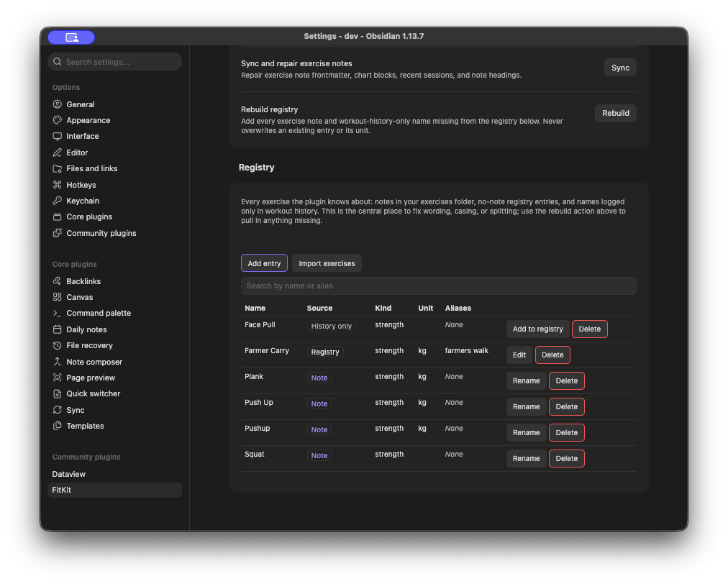Click the Templates copy icon
The height and width of the screenshot is (584, 728).
(57, 426)
